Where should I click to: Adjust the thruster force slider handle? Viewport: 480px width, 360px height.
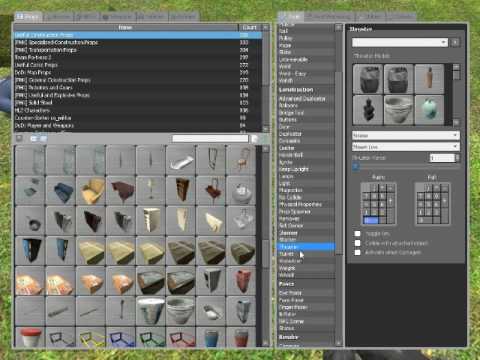pos(356,166)
